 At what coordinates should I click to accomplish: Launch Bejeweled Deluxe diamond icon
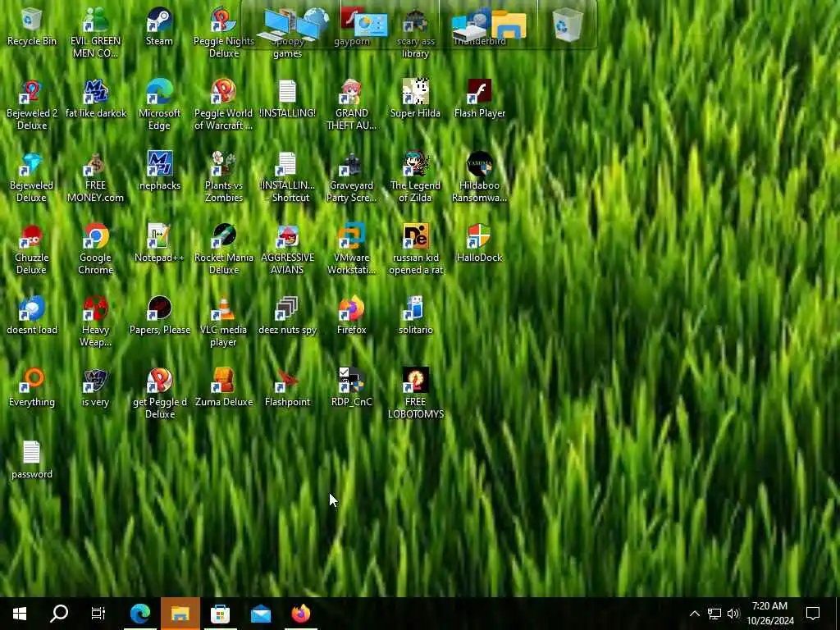(x=32, y=177)
